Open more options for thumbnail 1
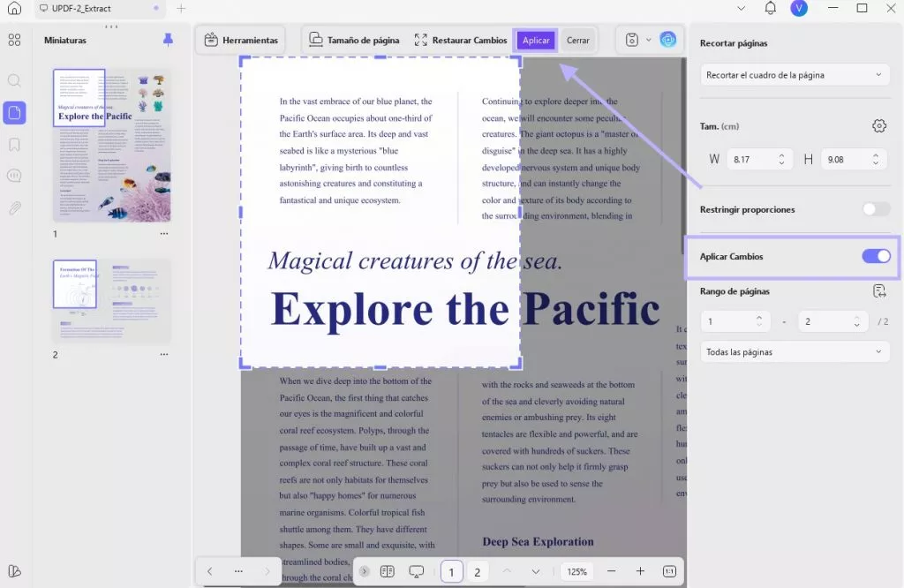Screen dimensions: 904x588 [x=164, y=234]
